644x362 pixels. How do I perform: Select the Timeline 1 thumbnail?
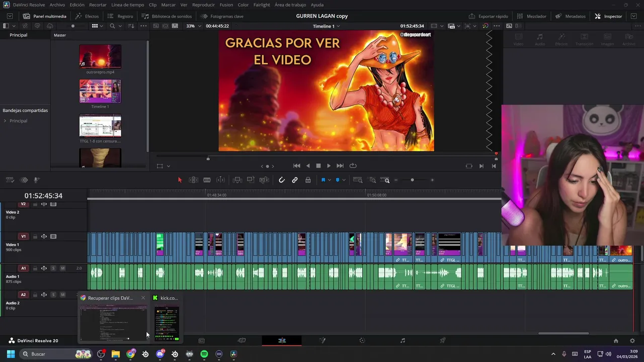(100, 91)
